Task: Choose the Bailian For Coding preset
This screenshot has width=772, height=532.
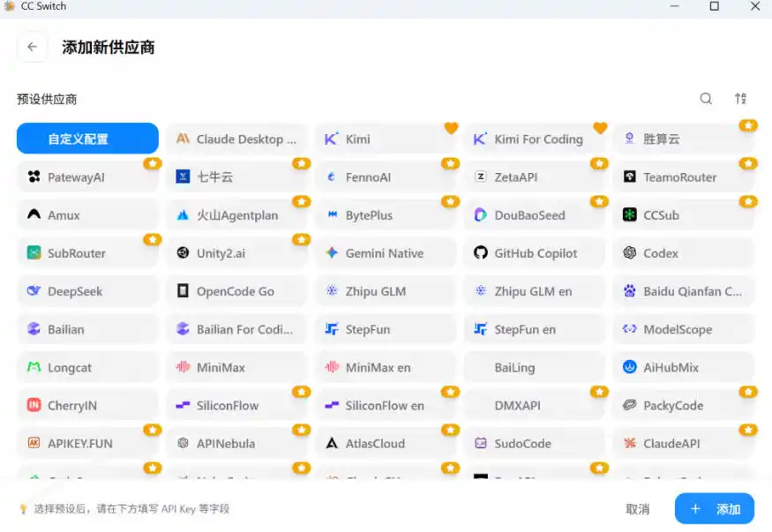Action: coord(236,329)
